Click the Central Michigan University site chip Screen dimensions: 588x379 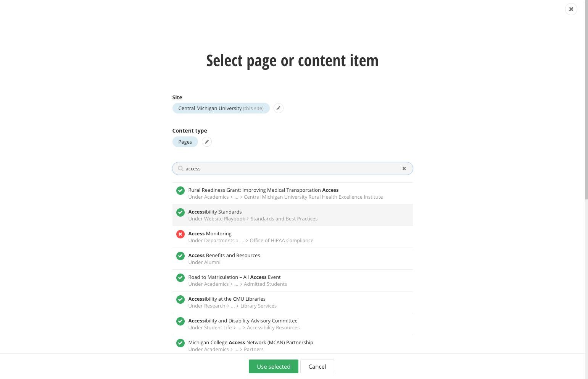click(x=221, y=108)
